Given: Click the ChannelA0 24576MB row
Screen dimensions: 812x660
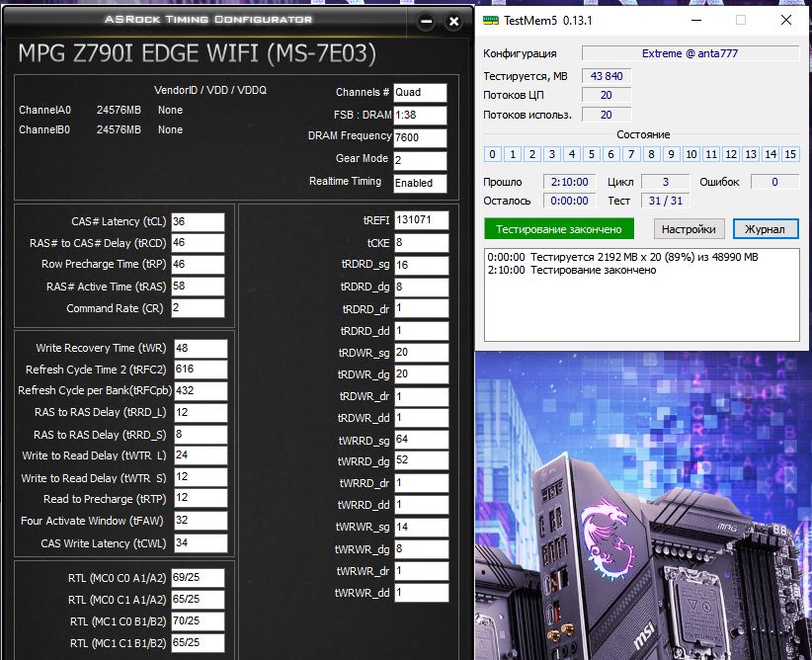Looking at the screenshot, I should [101, 110].
